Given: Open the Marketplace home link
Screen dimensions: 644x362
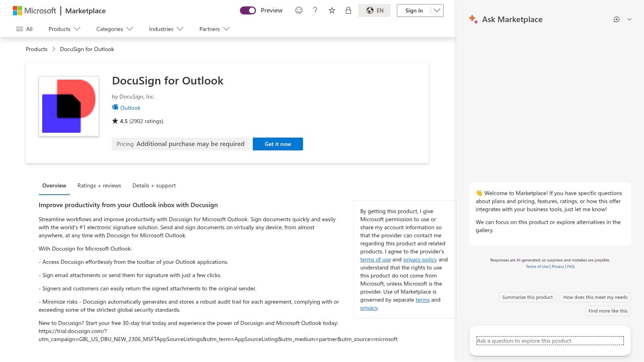Looking at the screenshot, I should click(85, 11).
